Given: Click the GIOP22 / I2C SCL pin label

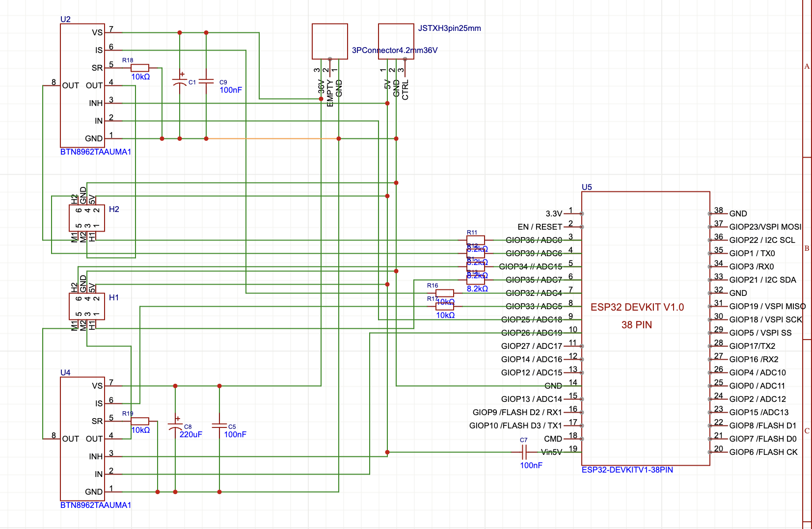Looking at the screenshot, I should (x=762, y=240).
